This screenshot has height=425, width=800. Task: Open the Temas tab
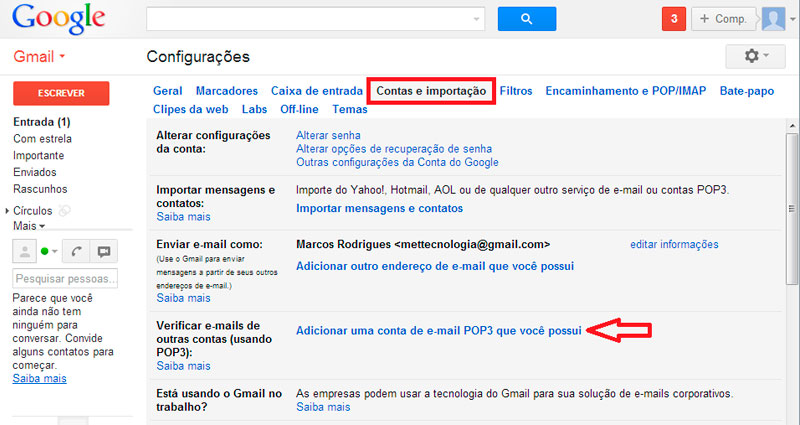coord(349,109)
